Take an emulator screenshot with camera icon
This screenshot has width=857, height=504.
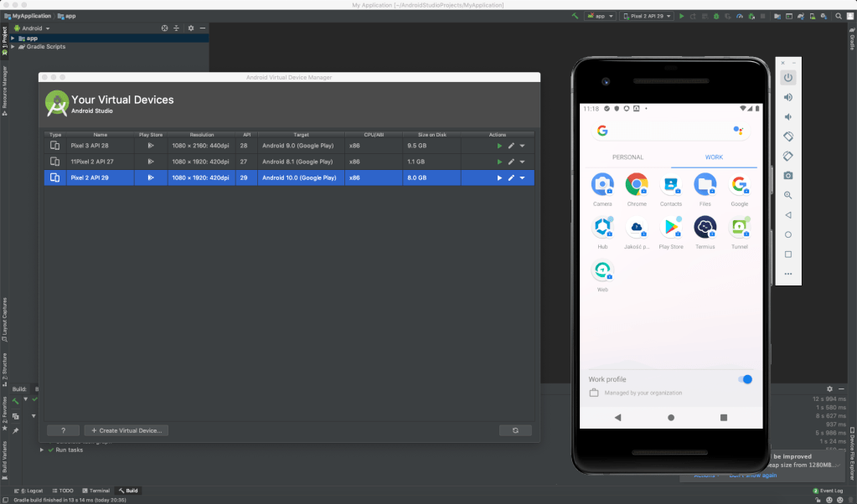click(x=787, y=175)
